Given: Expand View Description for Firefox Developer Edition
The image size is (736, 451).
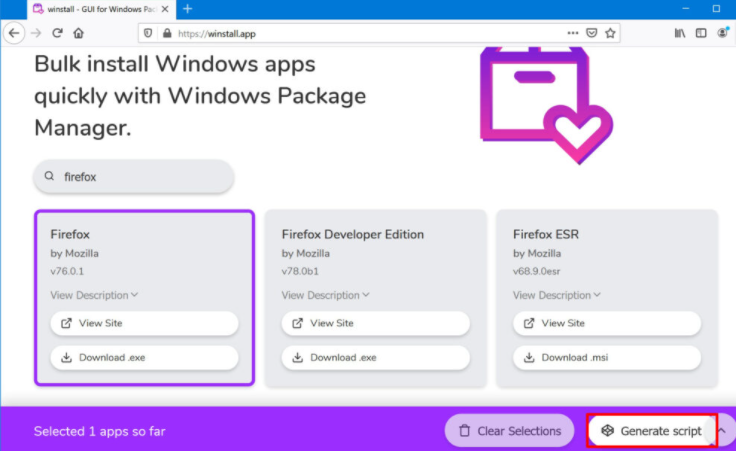Looking at the screenshot, I should click(x=325, y=295).
